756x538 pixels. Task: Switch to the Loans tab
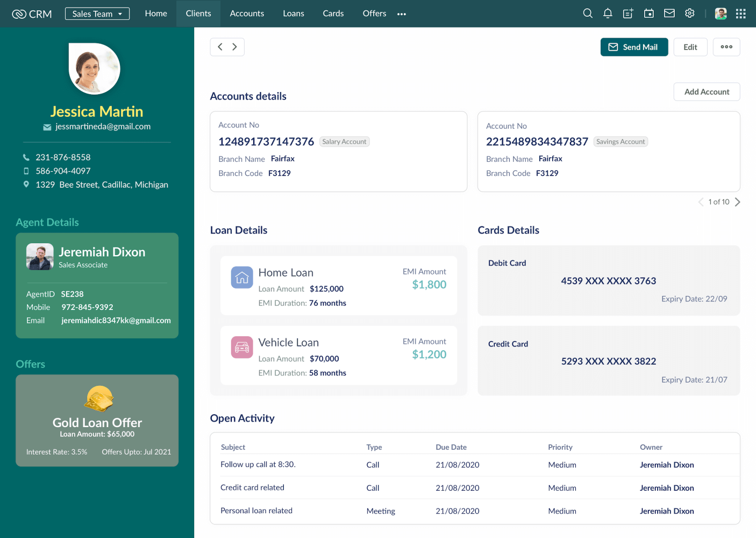pyautogui.click(x=294, y=13)
